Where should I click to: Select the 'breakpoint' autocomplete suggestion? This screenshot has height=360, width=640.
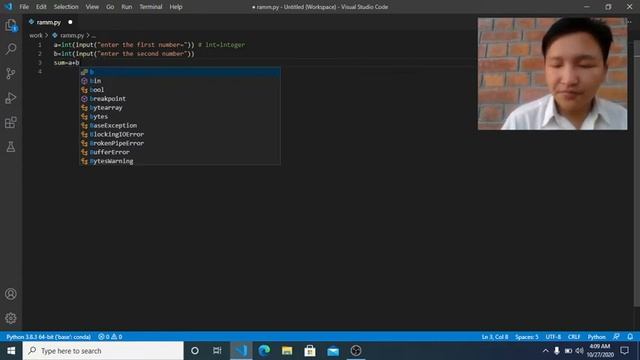click(x=180, y=99)
